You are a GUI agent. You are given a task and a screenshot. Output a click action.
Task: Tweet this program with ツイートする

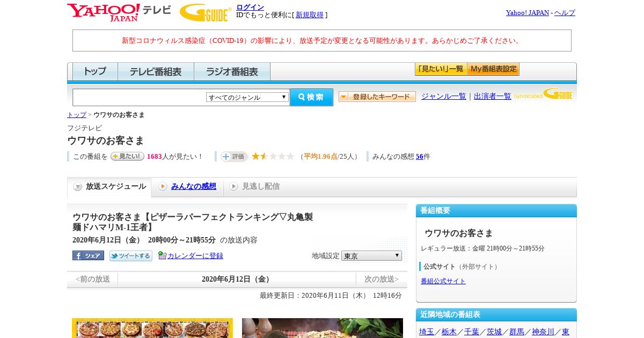(131, 256)
